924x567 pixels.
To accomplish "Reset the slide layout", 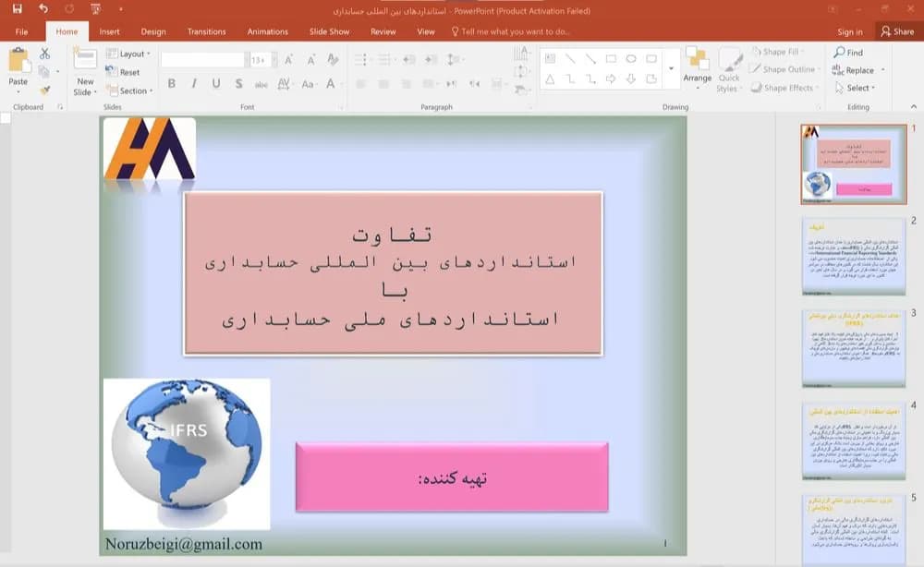I will tap(123, 72).
